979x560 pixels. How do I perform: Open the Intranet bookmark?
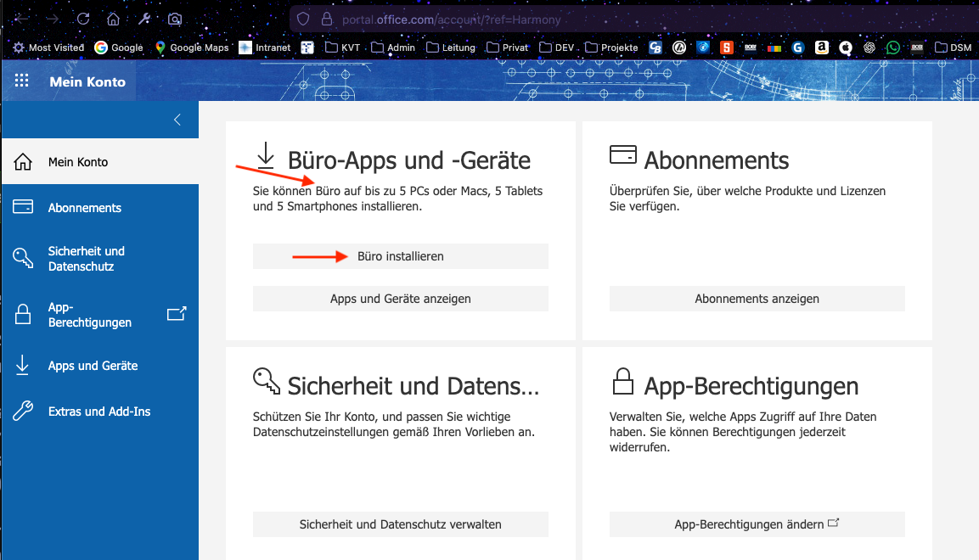pos(265,48)
